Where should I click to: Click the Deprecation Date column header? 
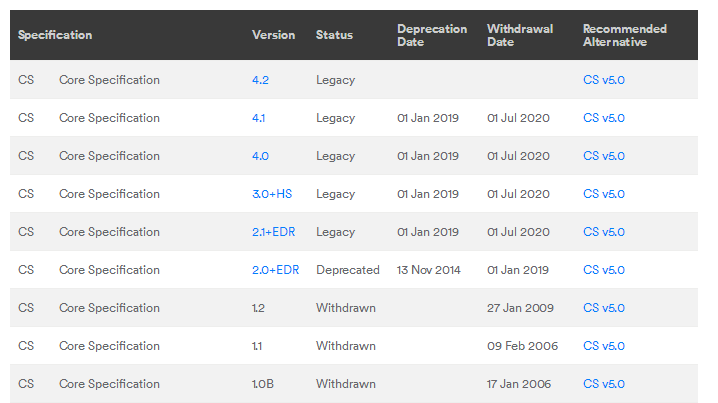coord(432,35)
